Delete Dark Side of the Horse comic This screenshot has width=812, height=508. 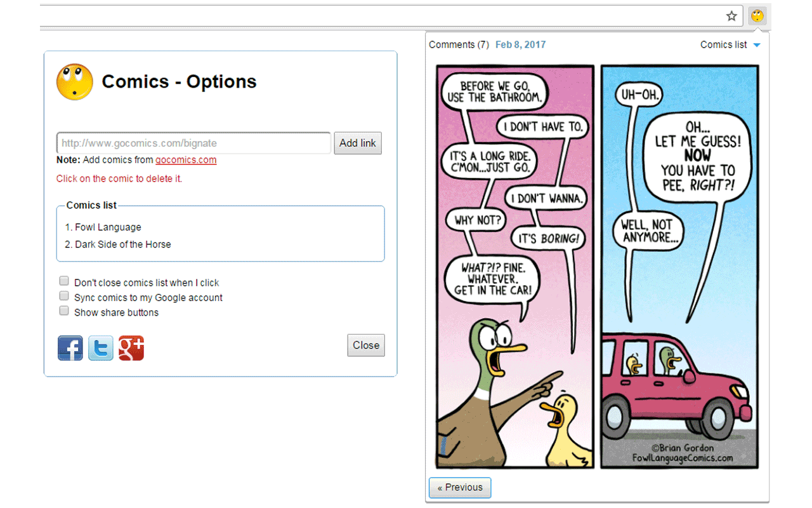pos(122,244)
